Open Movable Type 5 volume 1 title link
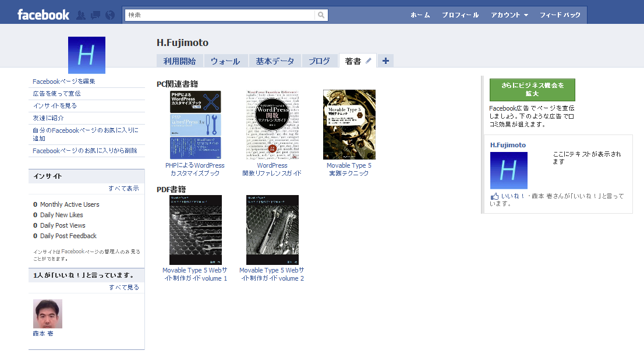The image size is (644, 361). pos(195,274)
